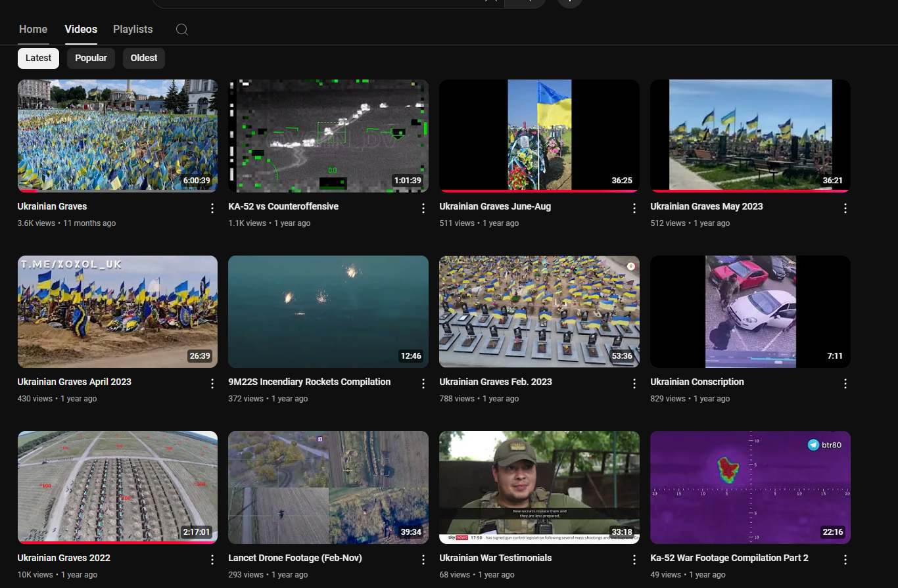This screenshot has height=588, width=898.
Task: Play the Lancet Drone Footage thumbnail
Action: [x=328, y=487]
